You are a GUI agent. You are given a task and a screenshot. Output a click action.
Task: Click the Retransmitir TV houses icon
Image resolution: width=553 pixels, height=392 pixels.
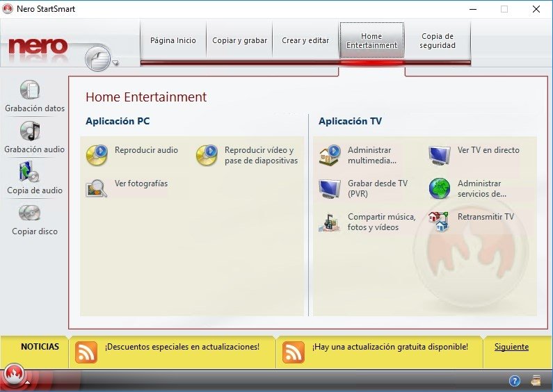[x=438, y=222]
